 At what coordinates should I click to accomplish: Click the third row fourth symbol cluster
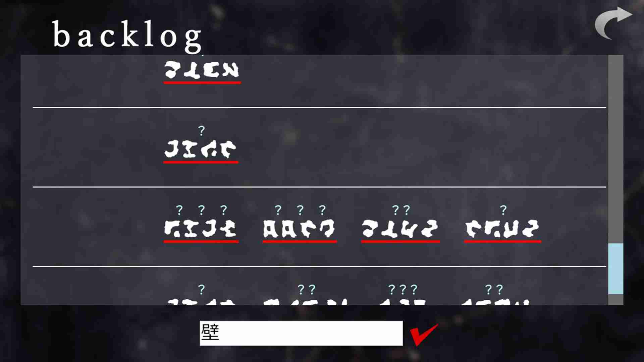click(502, 228)
